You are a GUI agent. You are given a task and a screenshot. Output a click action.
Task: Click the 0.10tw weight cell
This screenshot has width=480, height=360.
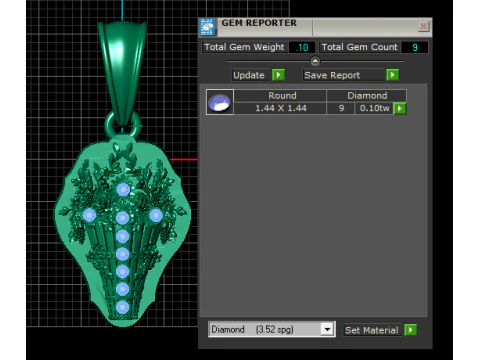(x=374, y=108)
